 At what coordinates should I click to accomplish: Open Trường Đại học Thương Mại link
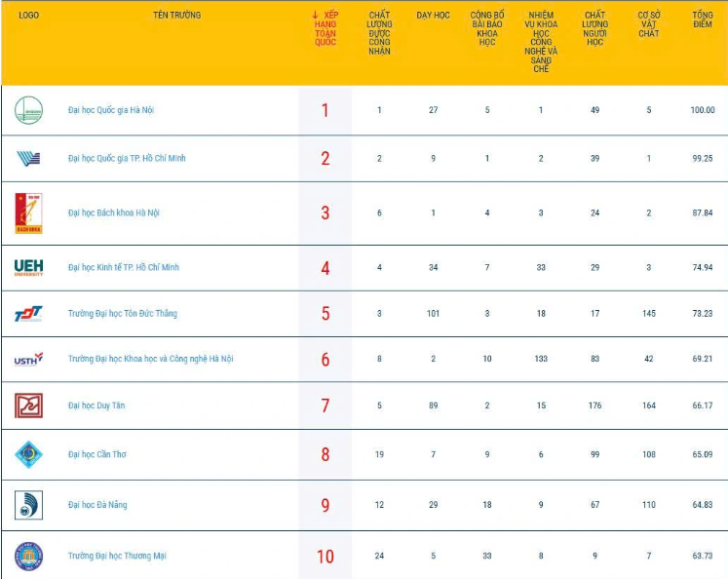117,556
